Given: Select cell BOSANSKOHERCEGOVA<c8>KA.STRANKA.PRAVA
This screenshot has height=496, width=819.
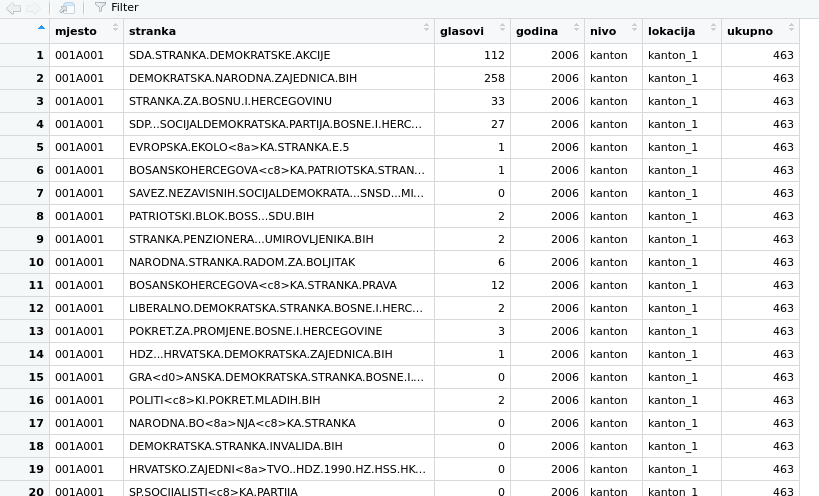Looking at the screenshot, I should click(x=279, y=285).
